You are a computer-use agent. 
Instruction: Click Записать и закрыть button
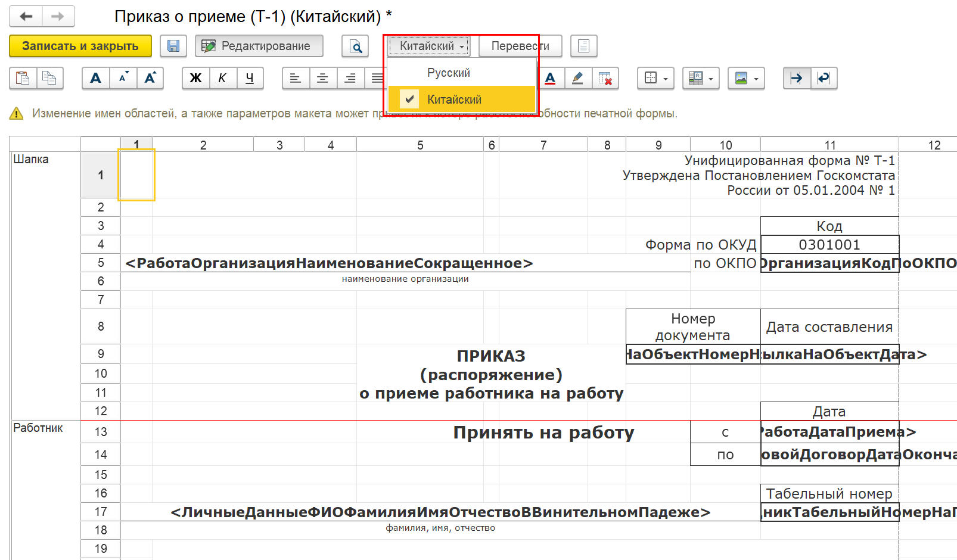80,46
